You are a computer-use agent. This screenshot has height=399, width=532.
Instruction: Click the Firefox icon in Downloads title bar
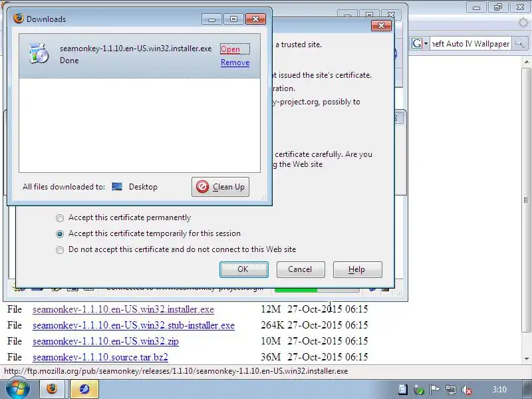click(19, 19)
